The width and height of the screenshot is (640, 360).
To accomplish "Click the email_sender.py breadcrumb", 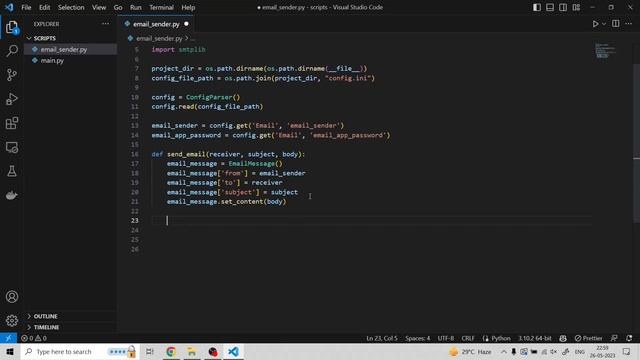I will coord(159,38).
